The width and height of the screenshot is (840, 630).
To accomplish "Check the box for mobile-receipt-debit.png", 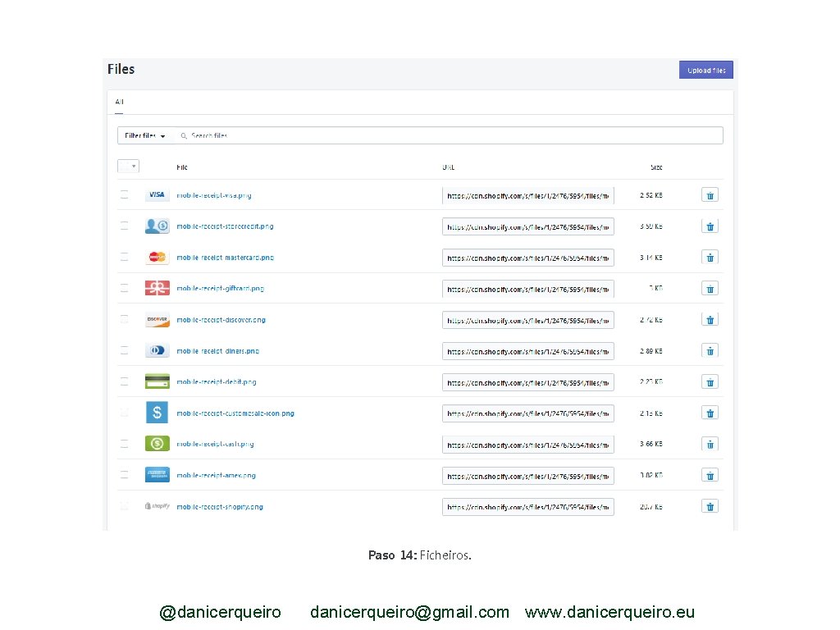I will [125, 381].
